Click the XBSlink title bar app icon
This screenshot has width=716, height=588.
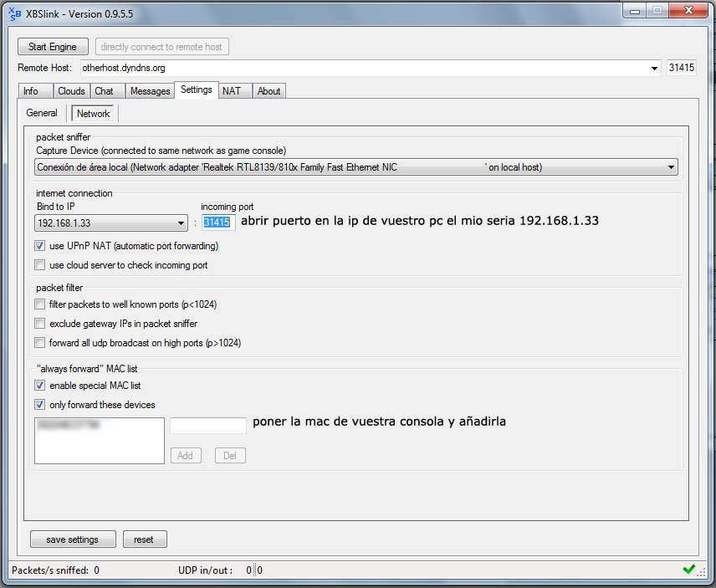[x=14, y=14]
